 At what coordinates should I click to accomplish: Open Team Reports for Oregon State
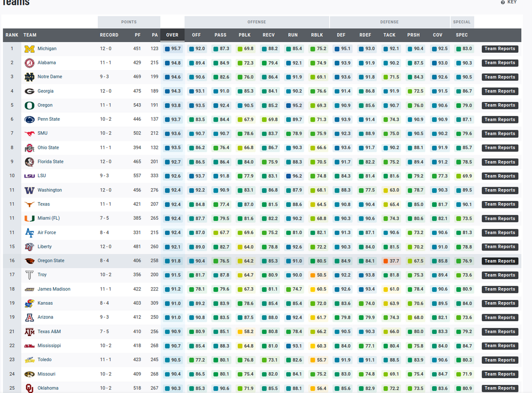coord(500,261)
